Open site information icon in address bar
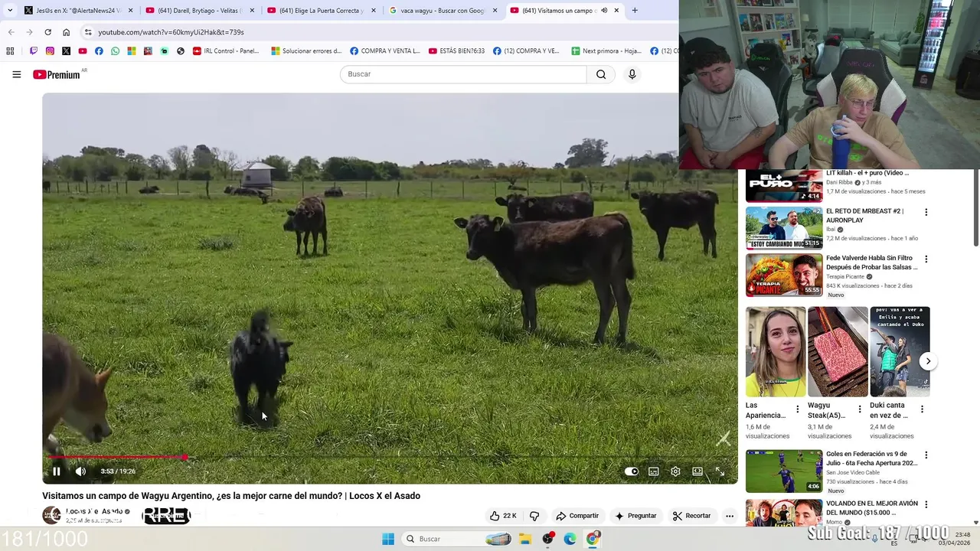Screen dimensions: 980x551 pos(88,32)
